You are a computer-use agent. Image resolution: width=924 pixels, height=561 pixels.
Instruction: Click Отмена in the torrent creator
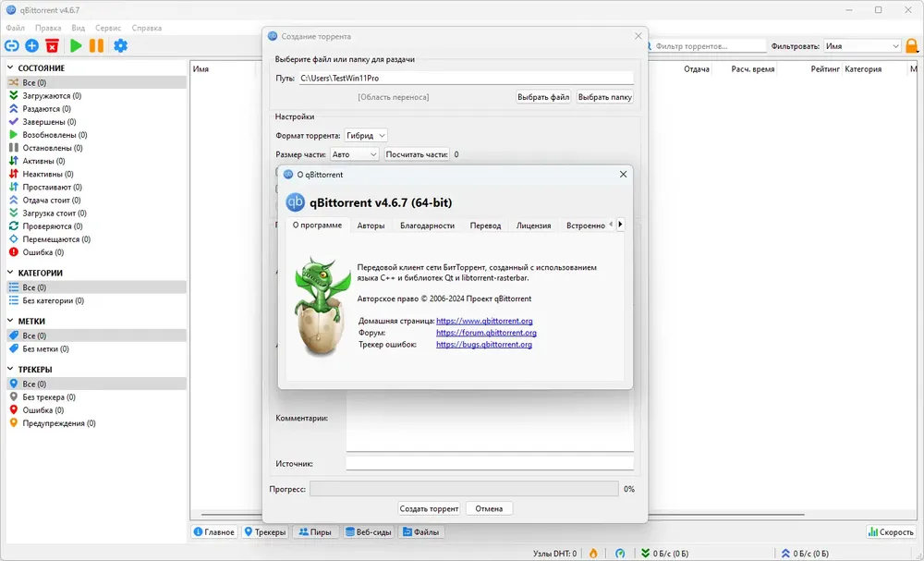pos(489,508)
